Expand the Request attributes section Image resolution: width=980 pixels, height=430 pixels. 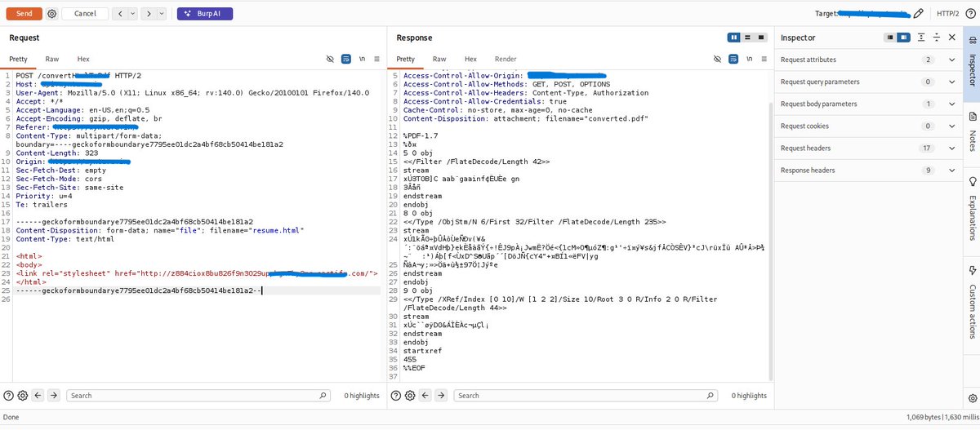pyautogui.click(x=867, y=60)
